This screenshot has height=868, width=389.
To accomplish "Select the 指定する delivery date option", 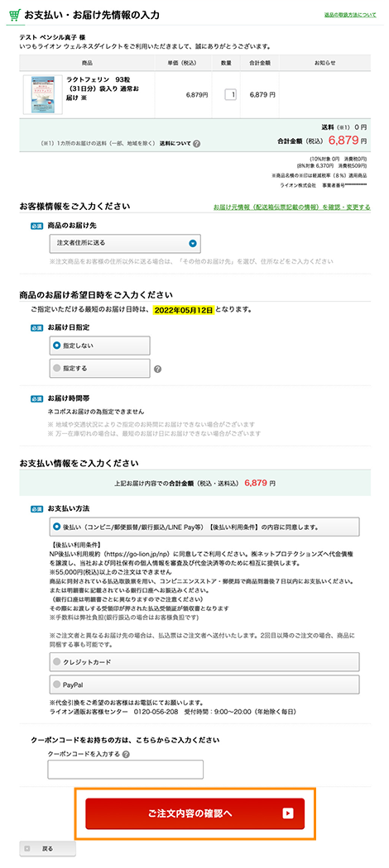I will [x=100, y=368].
